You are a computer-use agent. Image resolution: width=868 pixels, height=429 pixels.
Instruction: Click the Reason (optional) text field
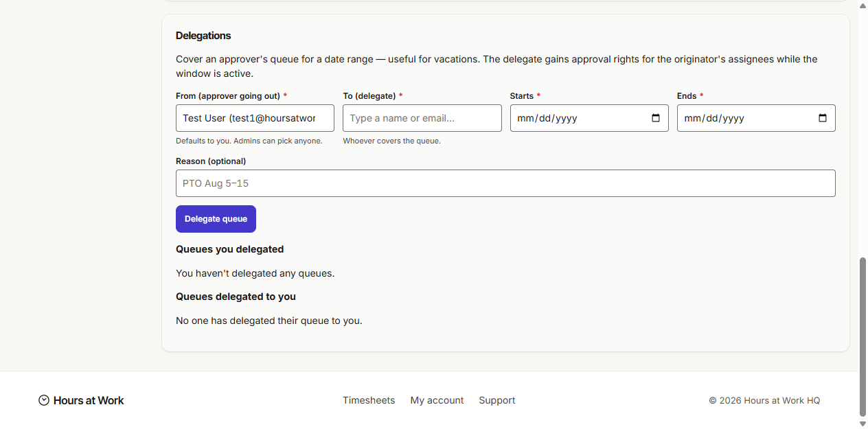[505, 183]
